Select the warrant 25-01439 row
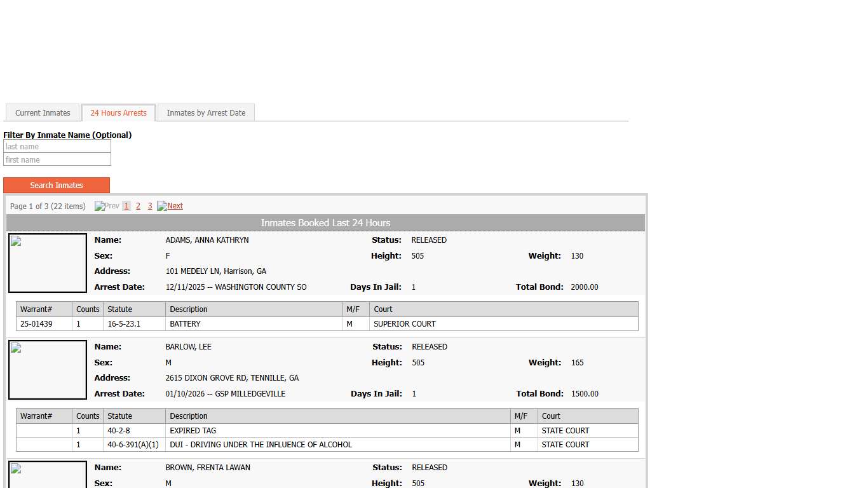Image resolution: width=868 pixels, height=488 pixels. 36,323
